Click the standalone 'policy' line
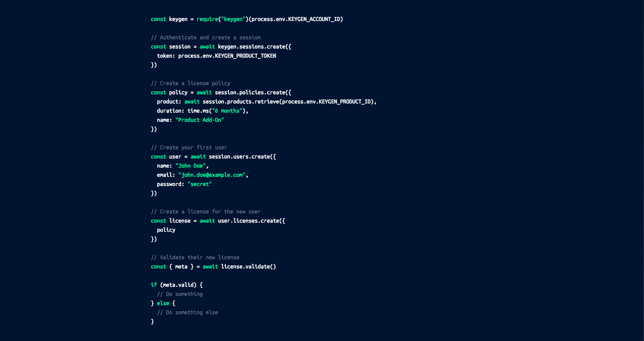Image resolution: width=644 pixels, height=341 pixels. (166, 230)
